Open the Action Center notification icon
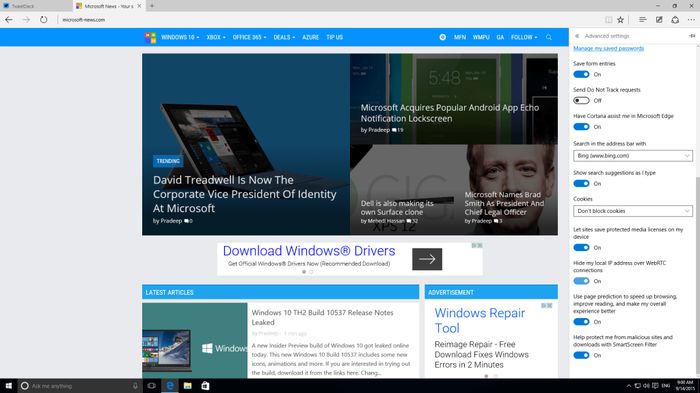This screenshot has height=393, width=700. pos(655,385)
